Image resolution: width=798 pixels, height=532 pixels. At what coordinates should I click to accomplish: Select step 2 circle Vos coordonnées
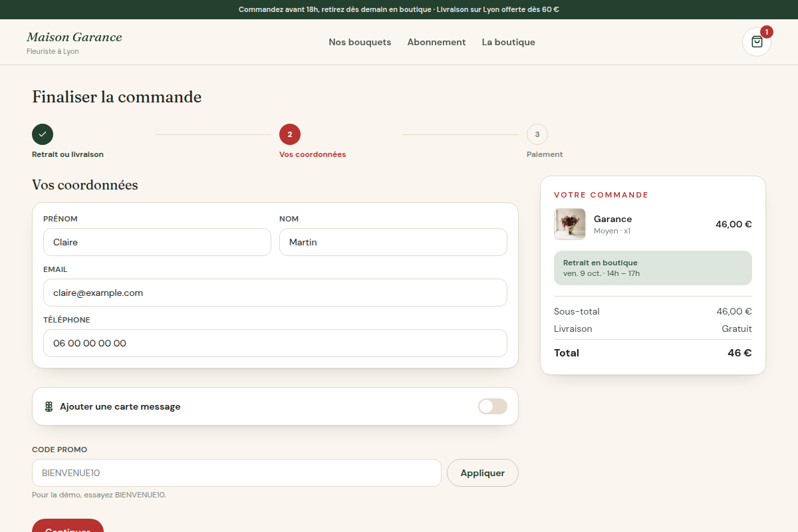coord(290,134)
